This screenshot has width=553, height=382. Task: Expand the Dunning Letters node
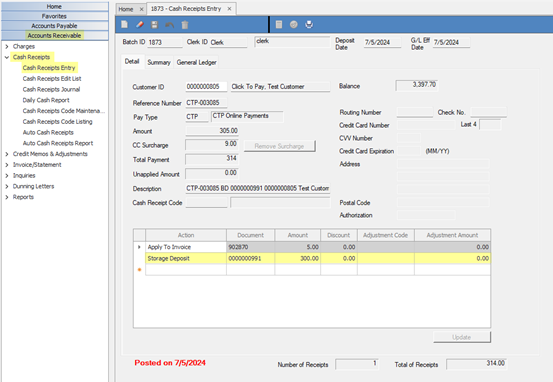pos(7,186)
